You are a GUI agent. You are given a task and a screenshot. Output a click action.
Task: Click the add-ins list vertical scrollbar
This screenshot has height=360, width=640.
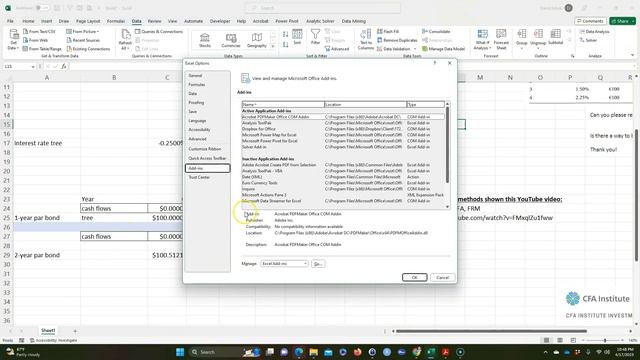click(447, 144)
